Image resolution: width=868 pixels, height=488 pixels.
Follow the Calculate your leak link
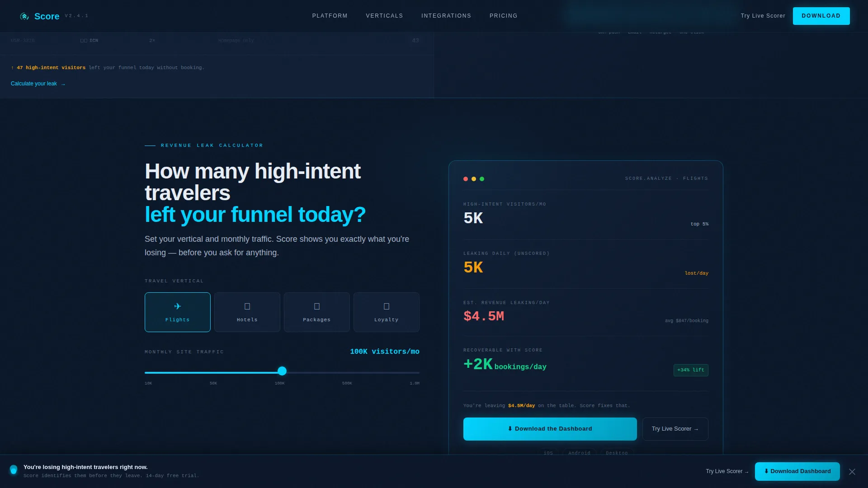[x=38, y=84]
